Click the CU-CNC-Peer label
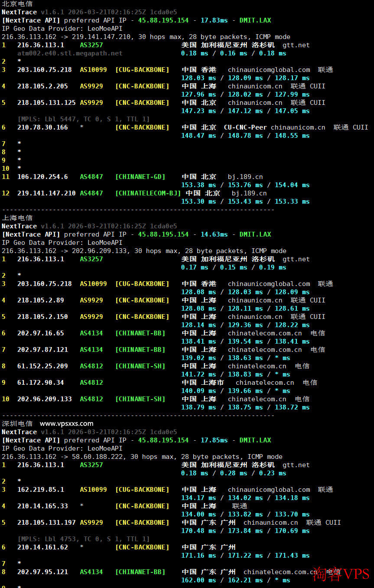374x588 pixels. click(245, 127)
